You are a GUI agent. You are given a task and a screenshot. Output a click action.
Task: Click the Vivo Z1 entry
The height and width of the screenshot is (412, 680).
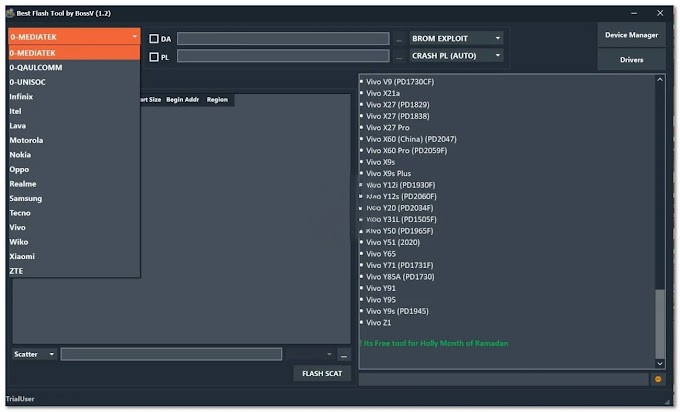[x=378, y=323]
